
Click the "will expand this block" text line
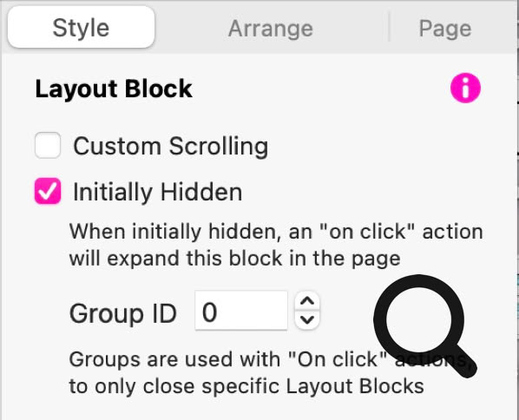pos(235,258)
